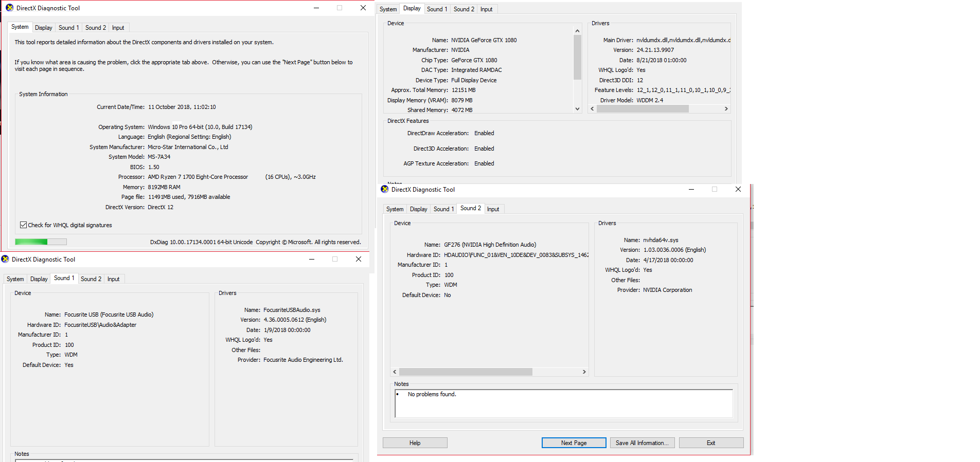Click Focusrite Audio Engineering Ltd. provider text
Viewport: 980px width, 462px height.
pos(303,360)
